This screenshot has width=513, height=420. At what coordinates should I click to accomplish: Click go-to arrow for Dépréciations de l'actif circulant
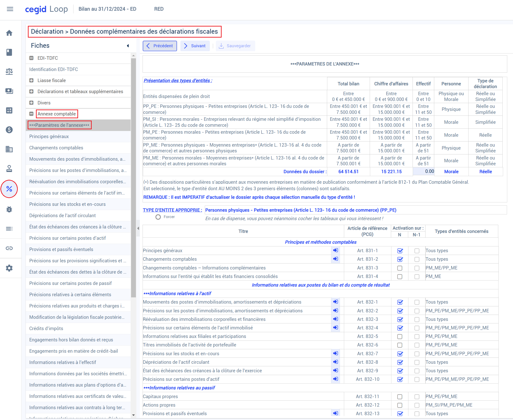(x=336, y=362)
